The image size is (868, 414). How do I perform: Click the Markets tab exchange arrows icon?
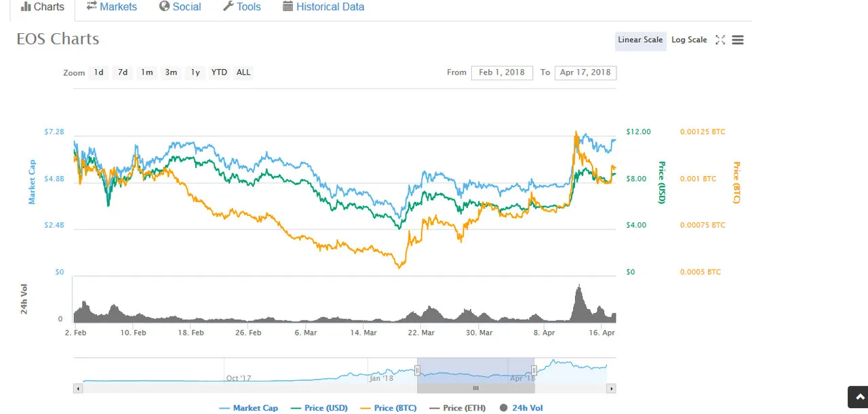(x=92, y=6)
